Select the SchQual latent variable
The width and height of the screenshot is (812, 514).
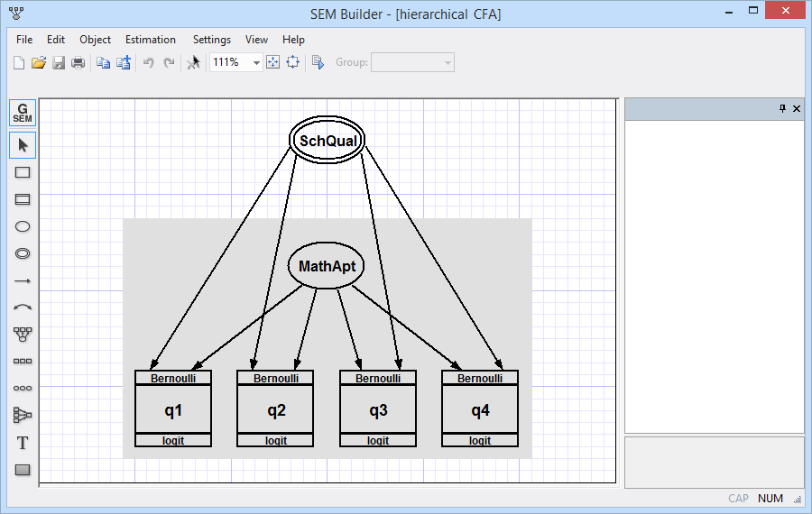[x=327, y=141]
